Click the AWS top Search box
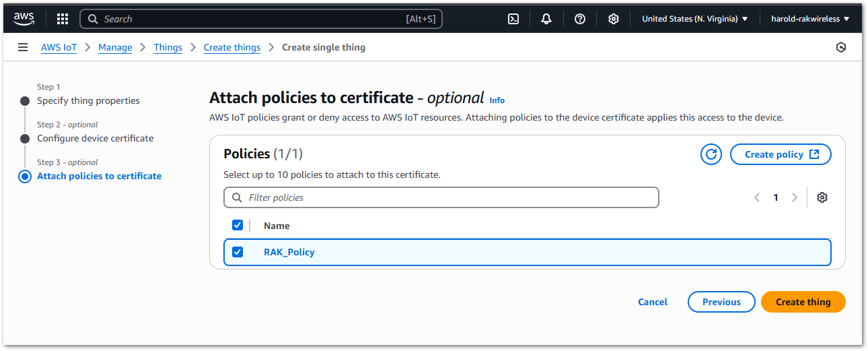 pos(261,19)
